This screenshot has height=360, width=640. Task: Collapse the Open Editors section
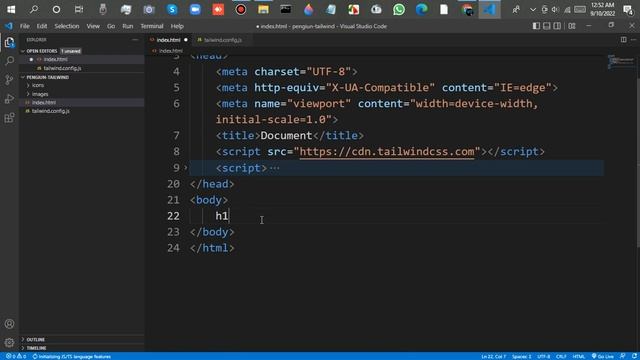tap(42, 51)
